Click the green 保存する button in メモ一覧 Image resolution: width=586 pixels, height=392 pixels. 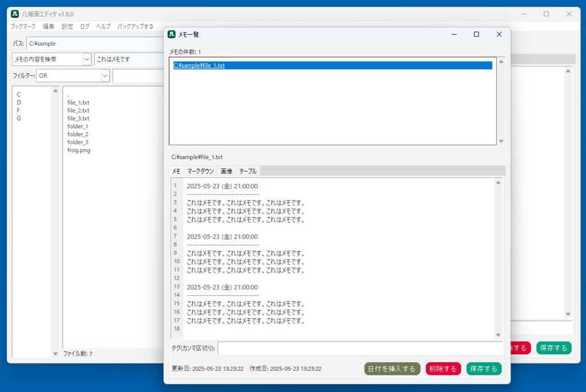tap(484, 369)
